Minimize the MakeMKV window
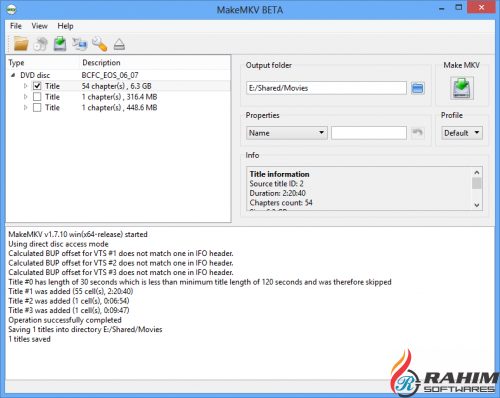This screenshot has width=500, height=398. coord(442,8)
